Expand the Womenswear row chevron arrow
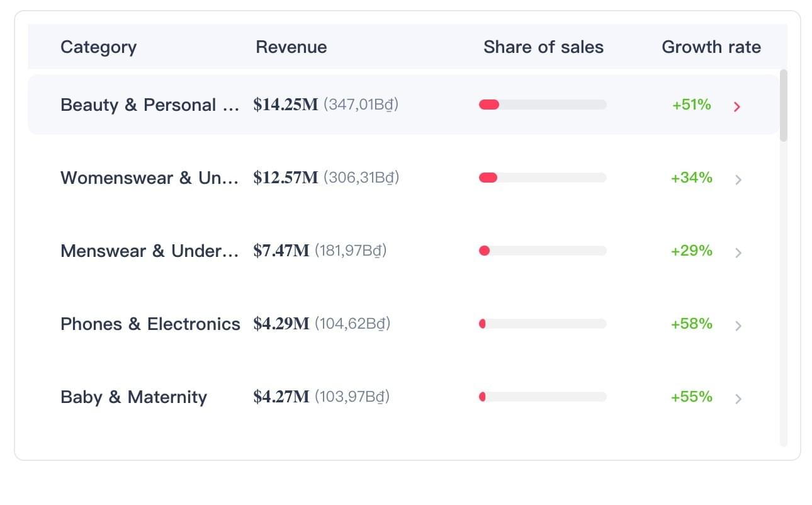 (738, 179)
